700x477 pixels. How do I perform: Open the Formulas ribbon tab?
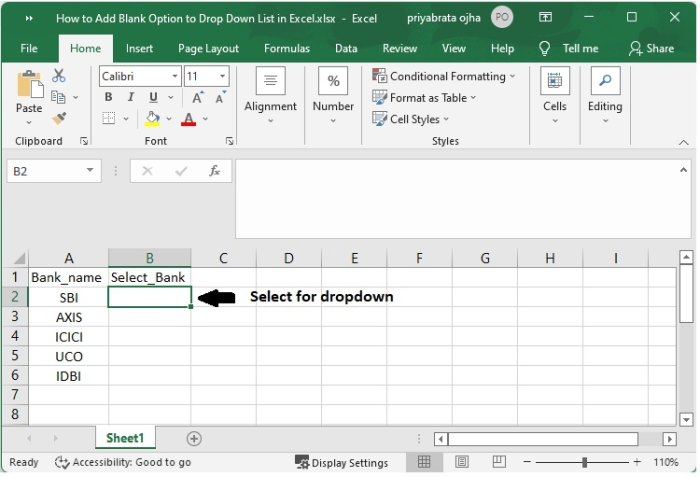(287, 48)
